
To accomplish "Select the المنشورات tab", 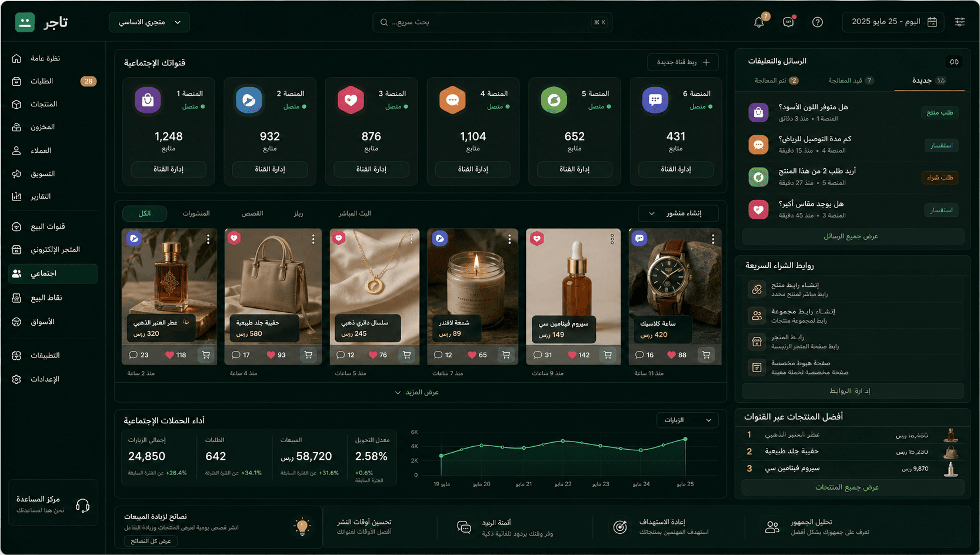I will (196, 213).
